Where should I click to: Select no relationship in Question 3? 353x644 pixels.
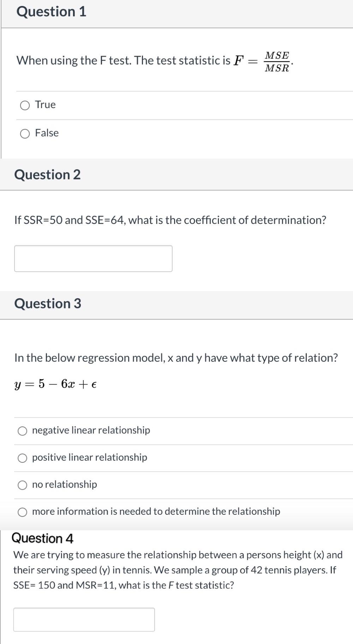(x=23, y=485)
